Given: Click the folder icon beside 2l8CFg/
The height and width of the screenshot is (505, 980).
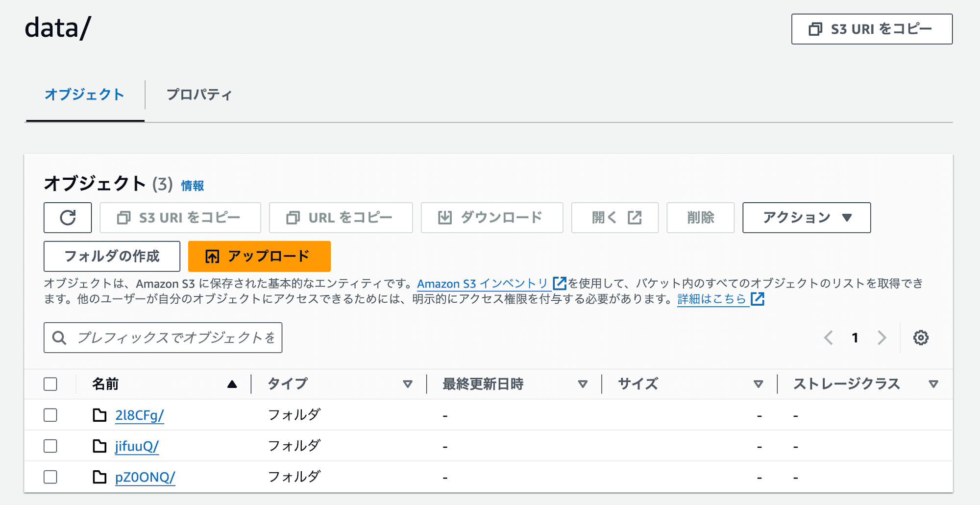Looking at the screenshot, I should (x=100, y=415).
